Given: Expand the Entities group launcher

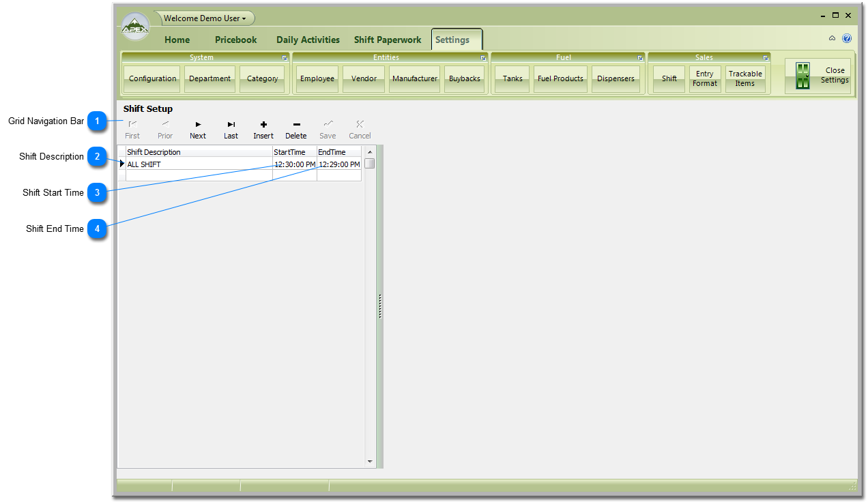Looking at the screenshot, I should pos(483,58).
